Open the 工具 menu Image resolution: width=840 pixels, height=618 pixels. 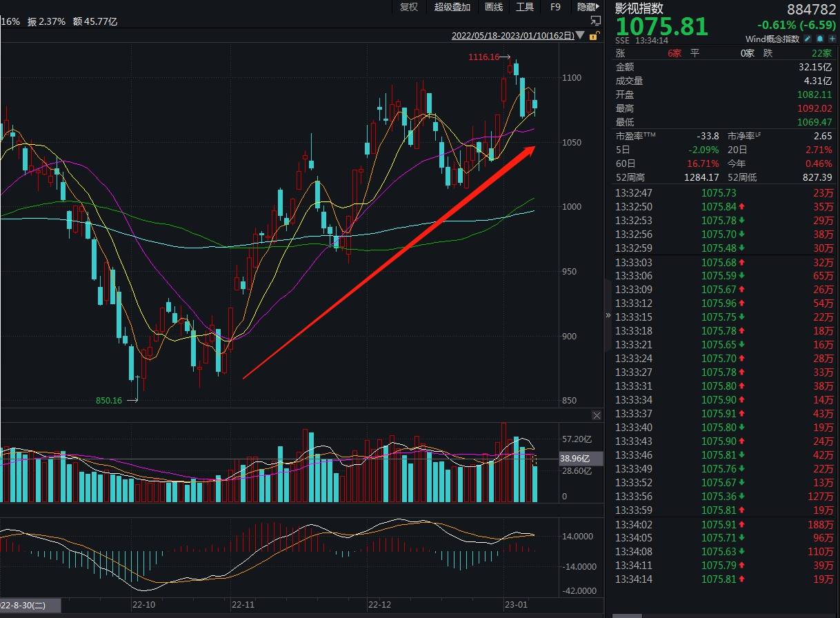click(x=525, y=7)
